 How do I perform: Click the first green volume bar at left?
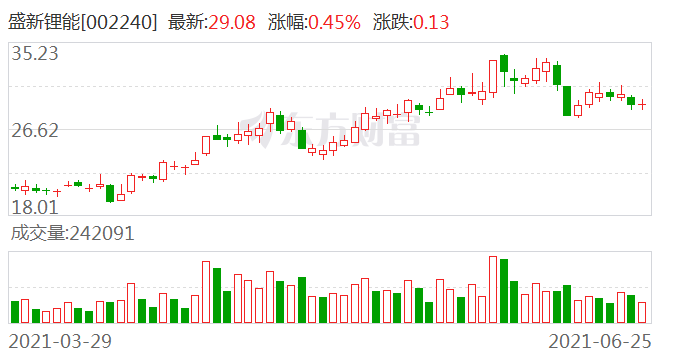[x=15, y=312]
